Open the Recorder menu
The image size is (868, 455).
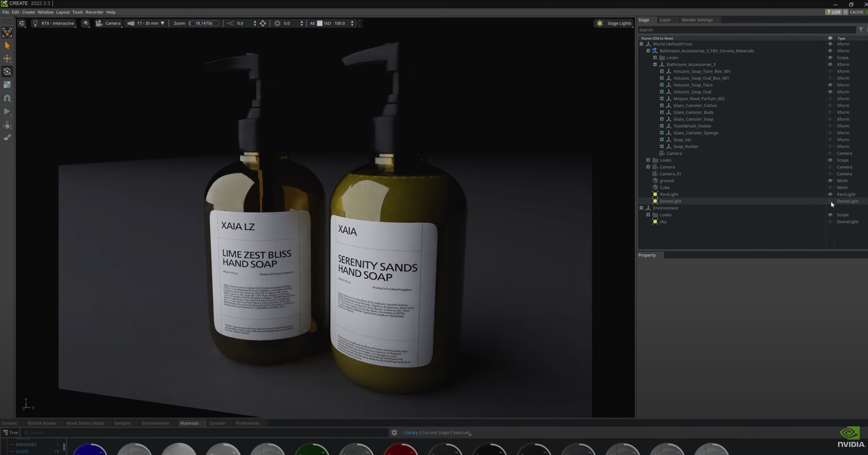click(94, 12)
